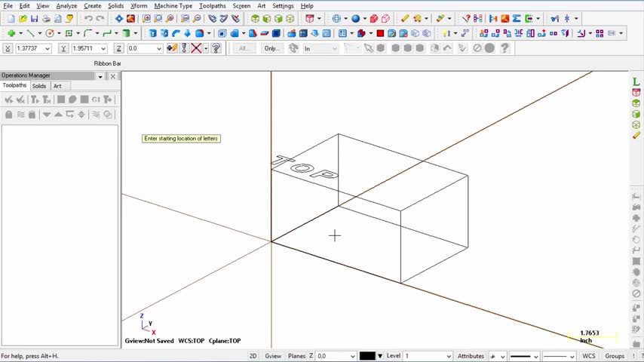
Task: Switch to the Solids tab
Action: (x=39, y=86)
